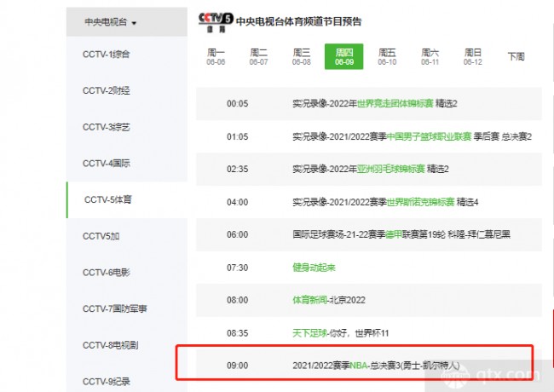554x392 pixels.
Task: Click the CCTV5 logo icon
Action: pyautogui.click(x=216, y=22)
